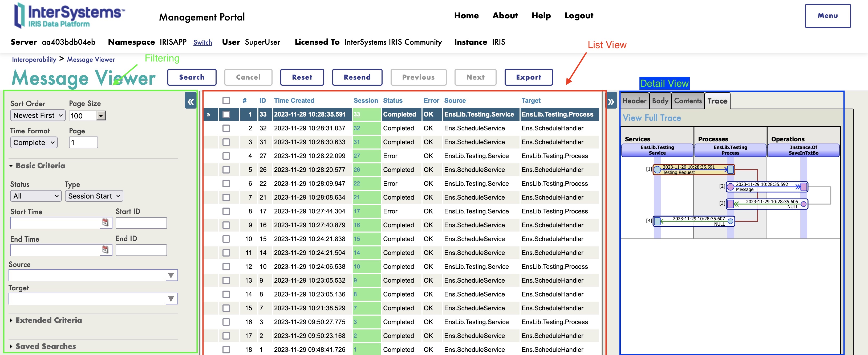
Task: Open the Contents tab
Action: point(687,101)
